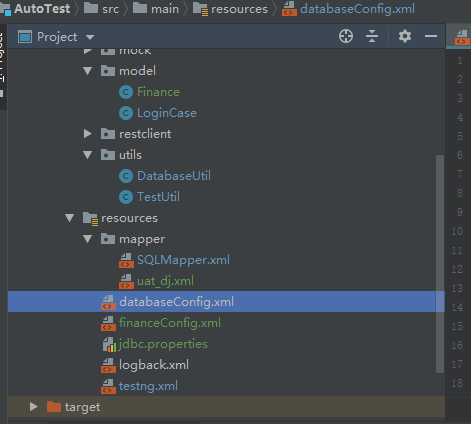Select the testng.xml file
This screenshot has height=424, width=471.
coord(148,386)
